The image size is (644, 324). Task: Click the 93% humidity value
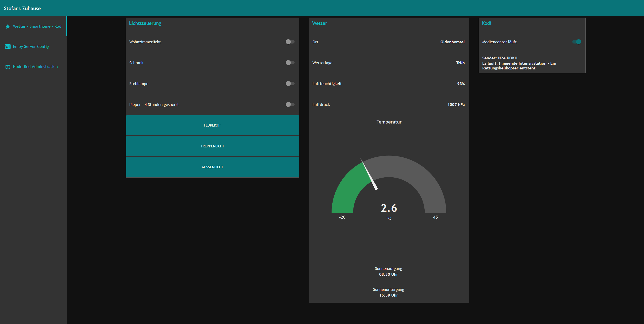pos(461,84)
